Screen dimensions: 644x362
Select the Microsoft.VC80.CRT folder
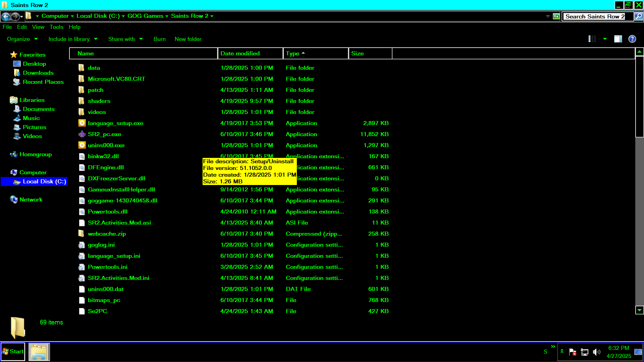(x=116, y=79)
